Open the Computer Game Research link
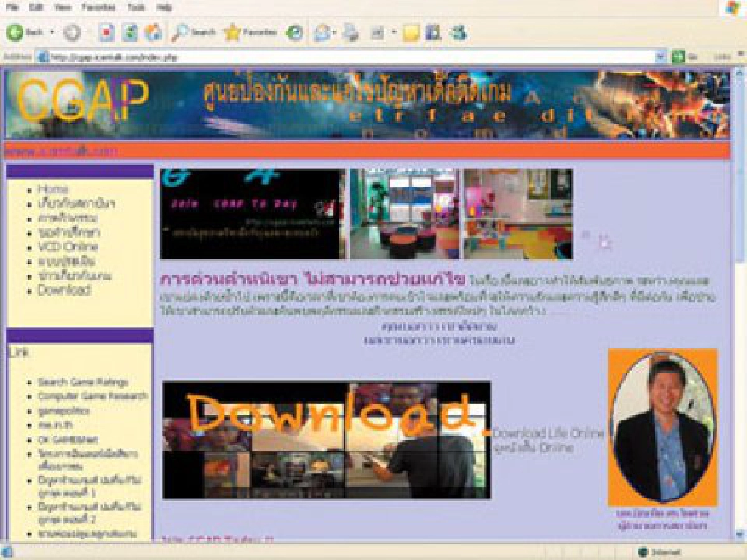 93,396
